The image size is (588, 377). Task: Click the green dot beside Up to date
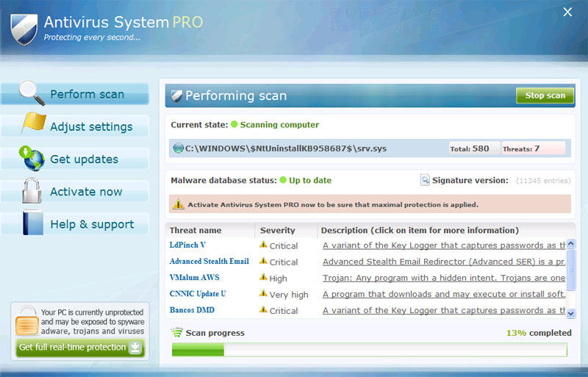283,180
